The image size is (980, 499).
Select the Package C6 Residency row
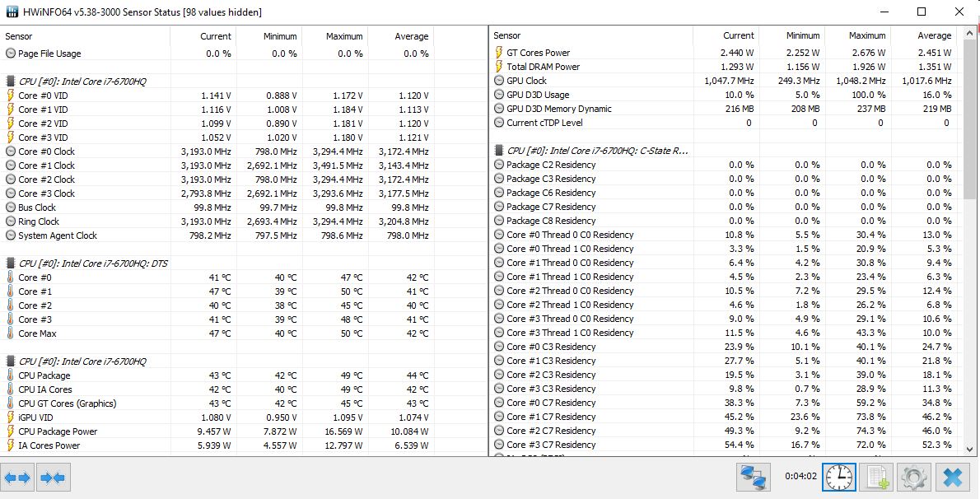click(x=723, y=193)
